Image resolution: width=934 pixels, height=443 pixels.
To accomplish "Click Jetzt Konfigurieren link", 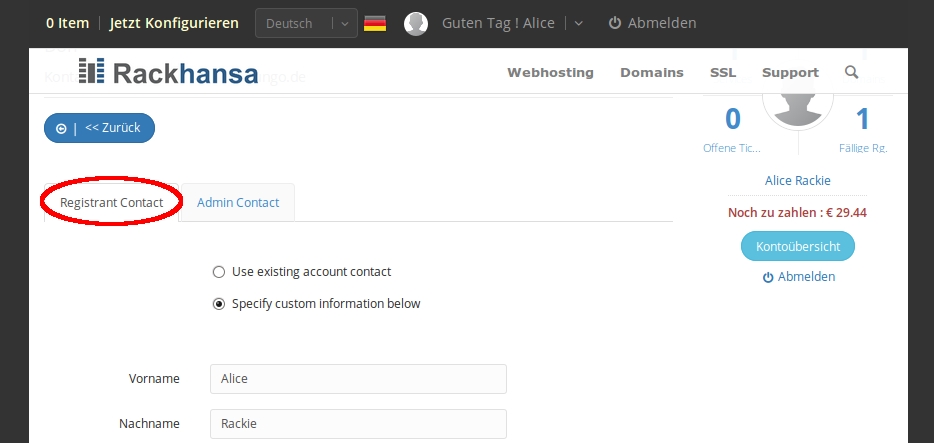I will point(174,23).
